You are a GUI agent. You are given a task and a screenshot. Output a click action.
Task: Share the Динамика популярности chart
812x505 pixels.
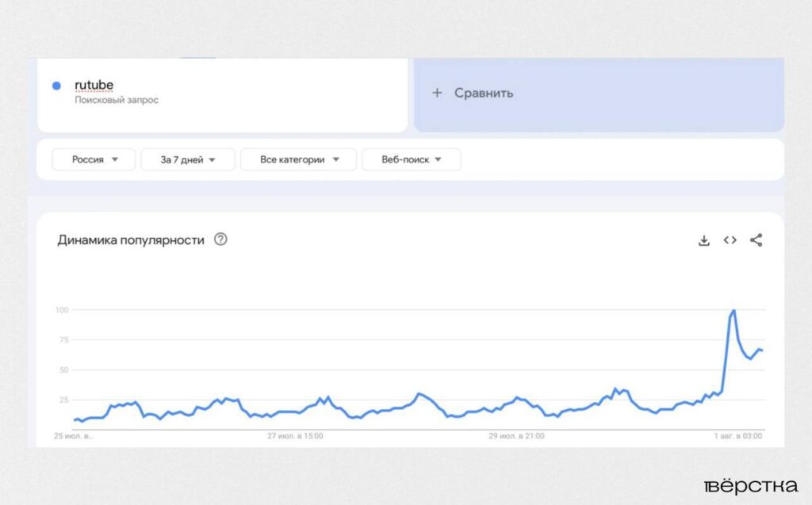click(x=756, y=240)
